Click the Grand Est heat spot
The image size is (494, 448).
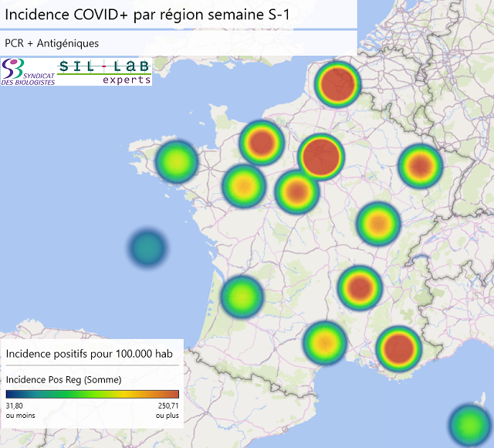[x=420, y=166]
